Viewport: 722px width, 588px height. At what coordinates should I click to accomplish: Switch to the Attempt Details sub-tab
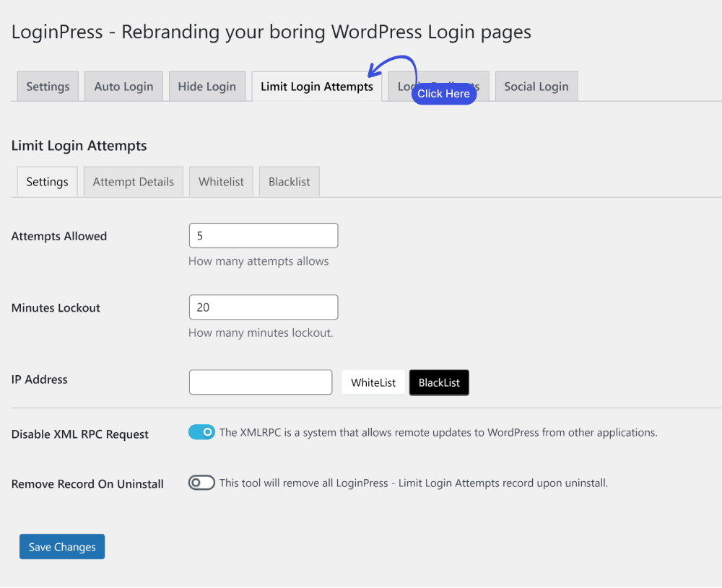point(134,182)
